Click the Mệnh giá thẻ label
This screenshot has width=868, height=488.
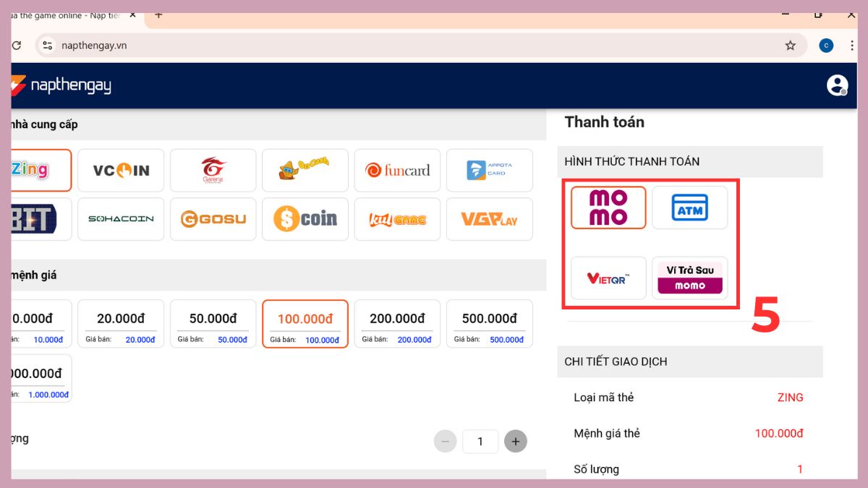click(607, 434)
